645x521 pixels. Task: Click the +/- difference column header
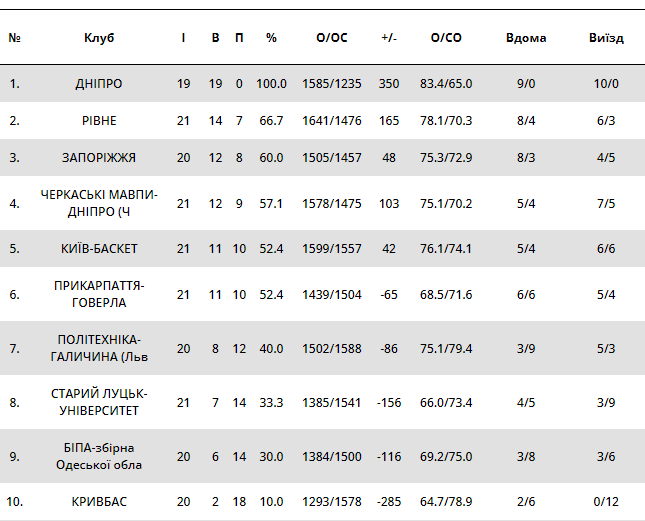pos(389,38)
